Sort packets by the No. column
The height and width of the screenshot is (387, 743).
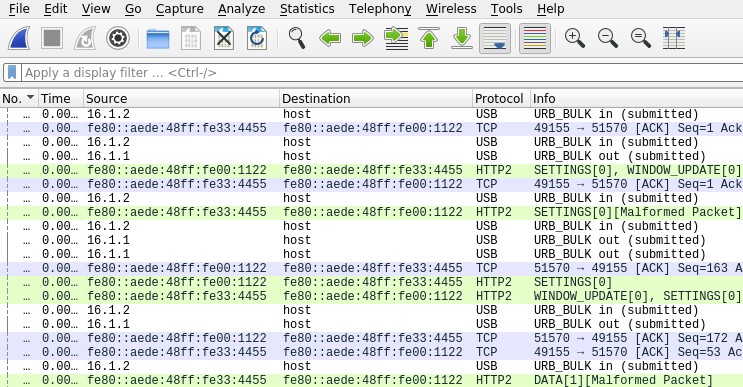(19, 99)
